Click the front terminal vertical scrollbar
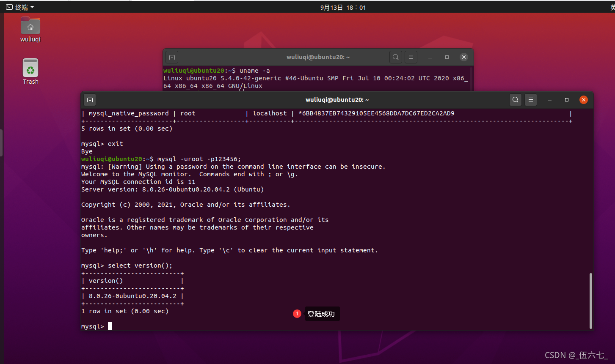615x364 pixels. point(591,301)
